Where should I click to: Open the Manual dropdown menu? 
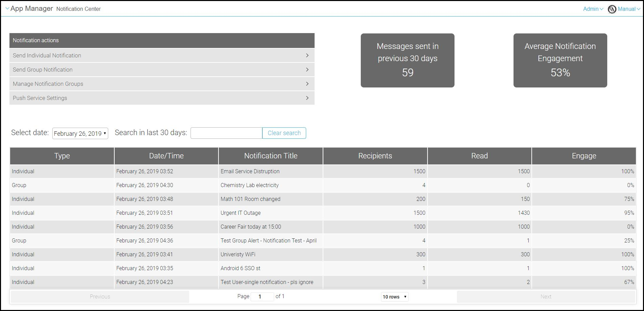pos(629,9)
